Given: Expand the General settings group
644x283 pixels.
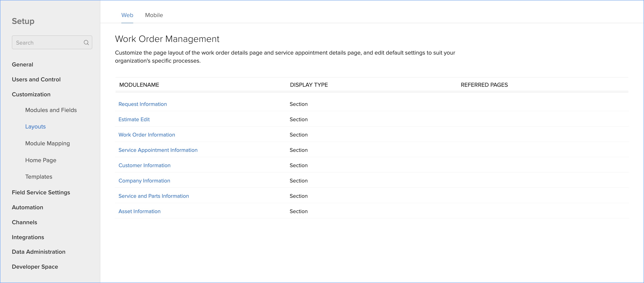Looking at the screenshot, I should [23, 65].
